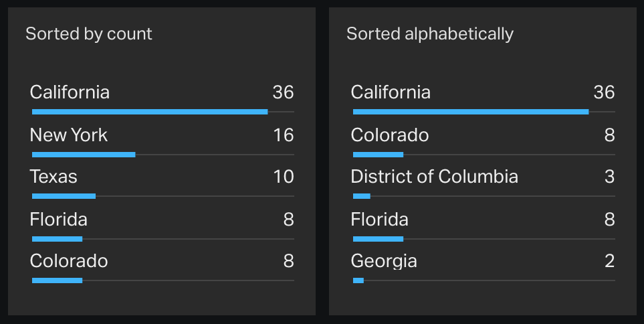This screenshot has height=324, width=644.
Task: Click the blue bar under New York
Action: [84, 155]
